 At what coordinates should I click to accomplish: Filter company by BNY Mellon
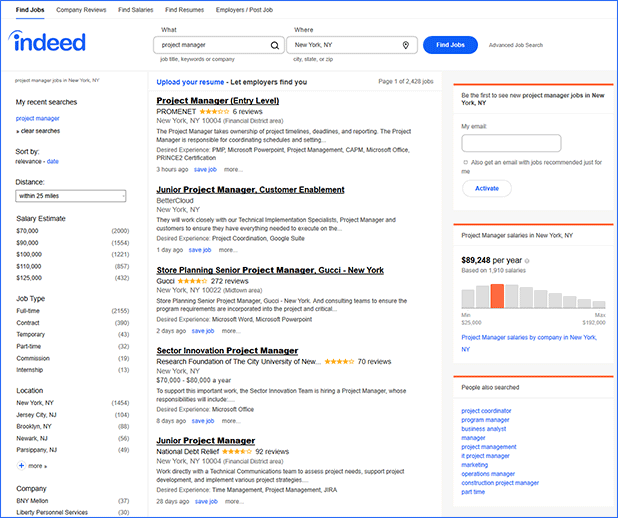pyautogui.click(x=32, y=501)
